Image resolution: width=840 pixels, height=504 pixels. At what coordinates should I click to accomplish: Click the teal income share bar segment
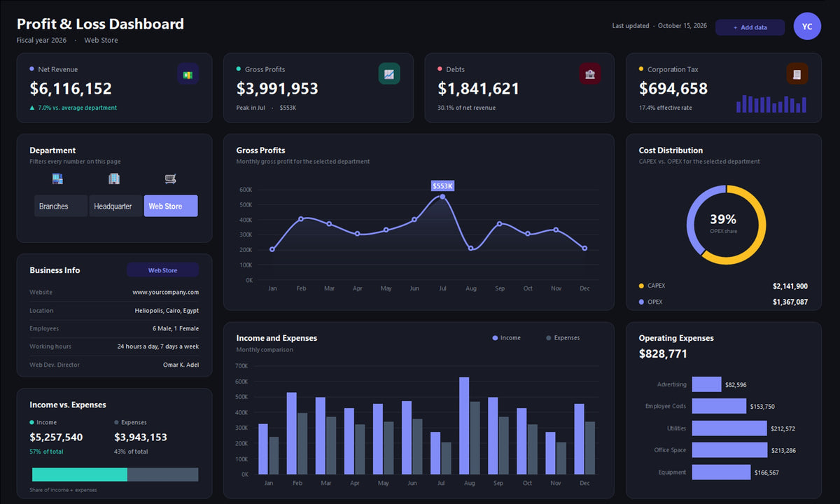pyautogui.click(x=78, y=475)
